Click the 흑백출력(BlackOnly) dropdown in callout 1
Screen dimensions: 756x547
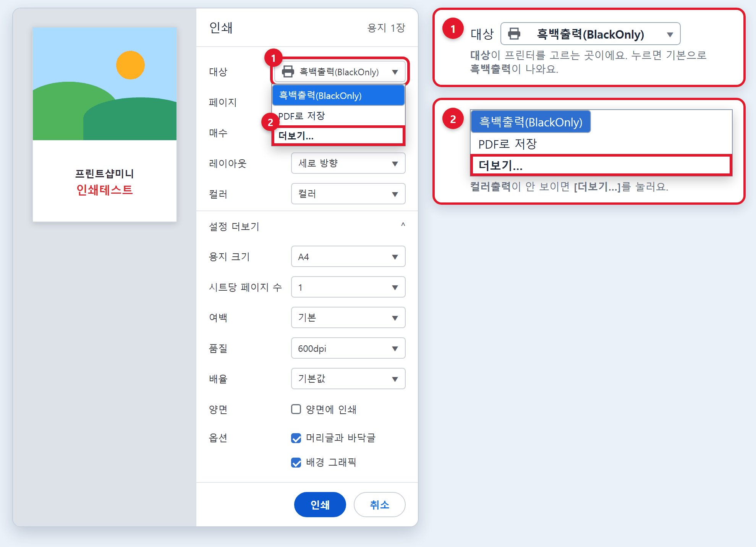[590, 34]
